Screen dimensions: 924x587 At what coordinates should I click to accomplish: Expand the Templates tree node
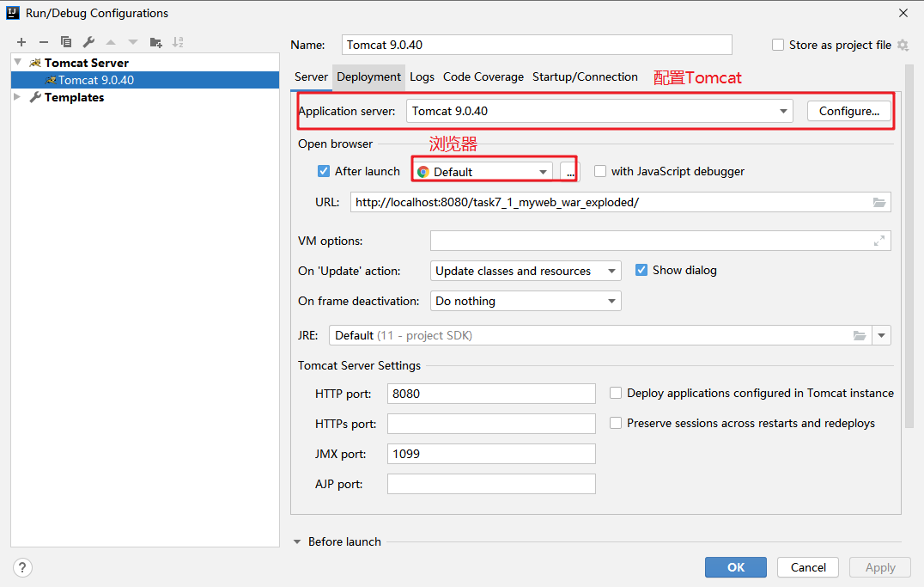coord(18,97)
